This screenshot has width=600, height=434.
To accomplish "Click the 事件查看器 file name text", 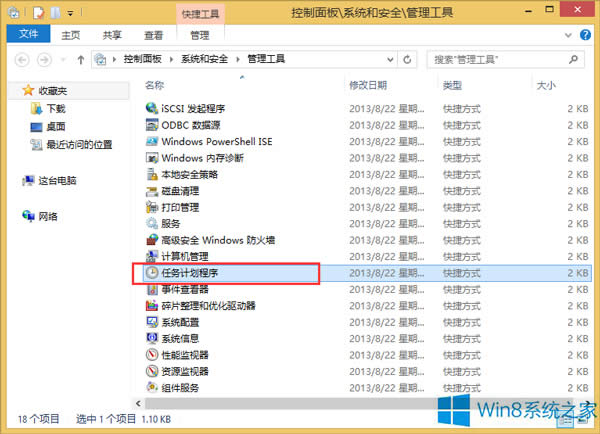I will click(x=185, y=289).
